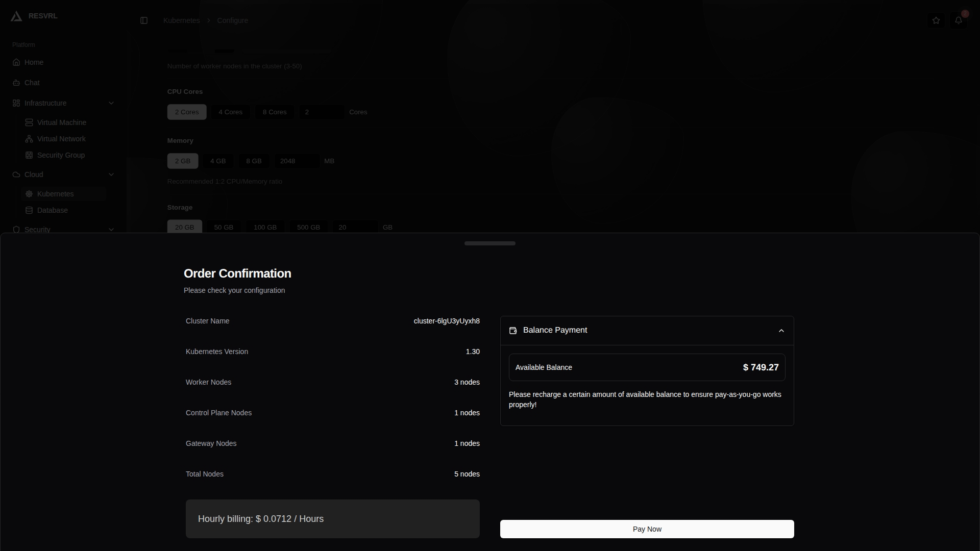
Task: Click the Cloud icon in sidebar
Action: pos(16,174)
